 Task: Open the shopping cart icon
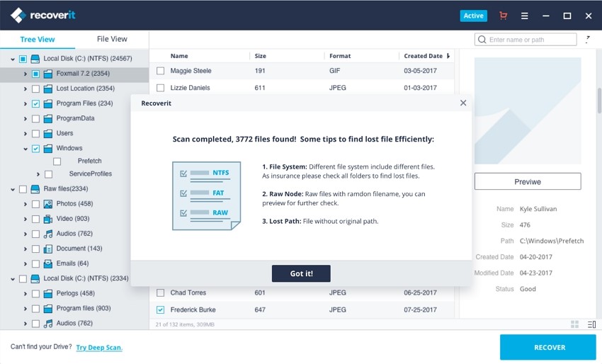pyautogui.click(x=503, y=16)
